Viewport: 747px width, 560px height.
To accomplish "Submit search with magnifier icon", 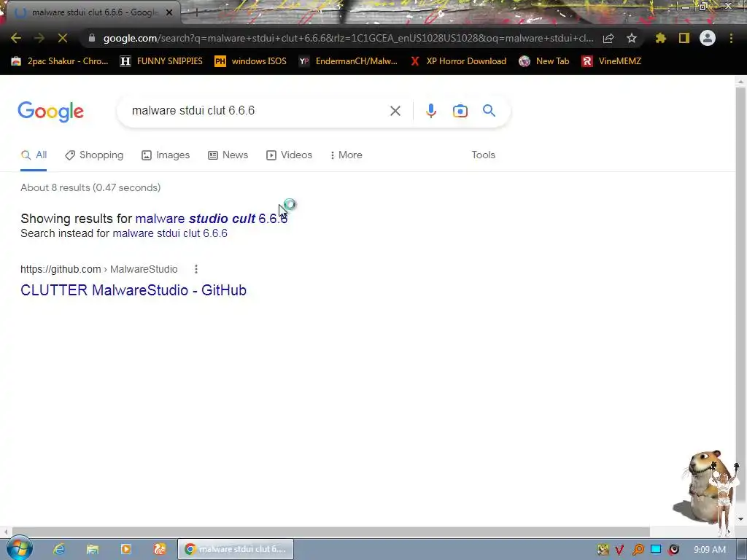I will click(489, 111).
